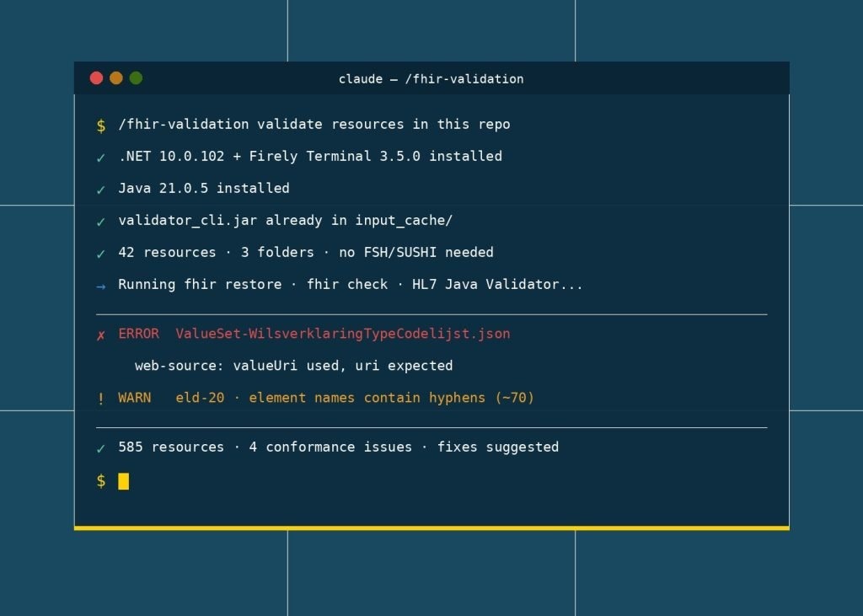Click the checkmark beside 'Java 21.0.5 installed'

click(101, 190)
